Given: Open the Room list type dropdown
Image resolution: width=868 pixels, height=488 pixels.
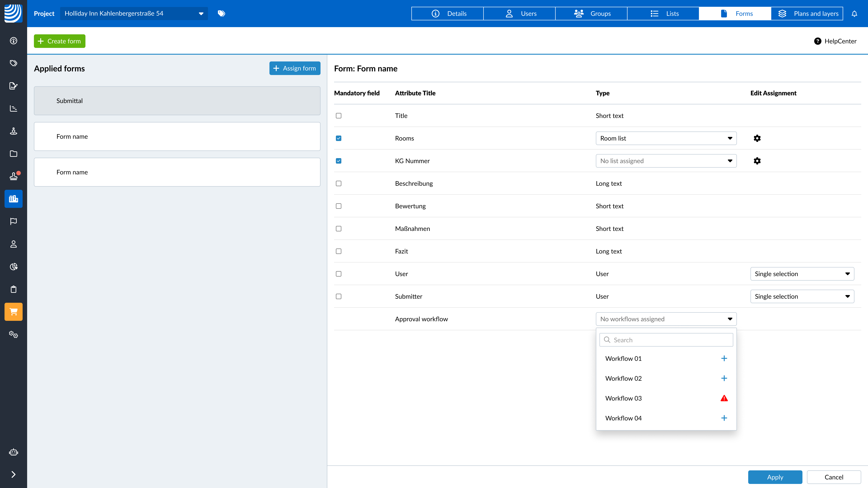Looking at the screenshot, I should 666,138.
